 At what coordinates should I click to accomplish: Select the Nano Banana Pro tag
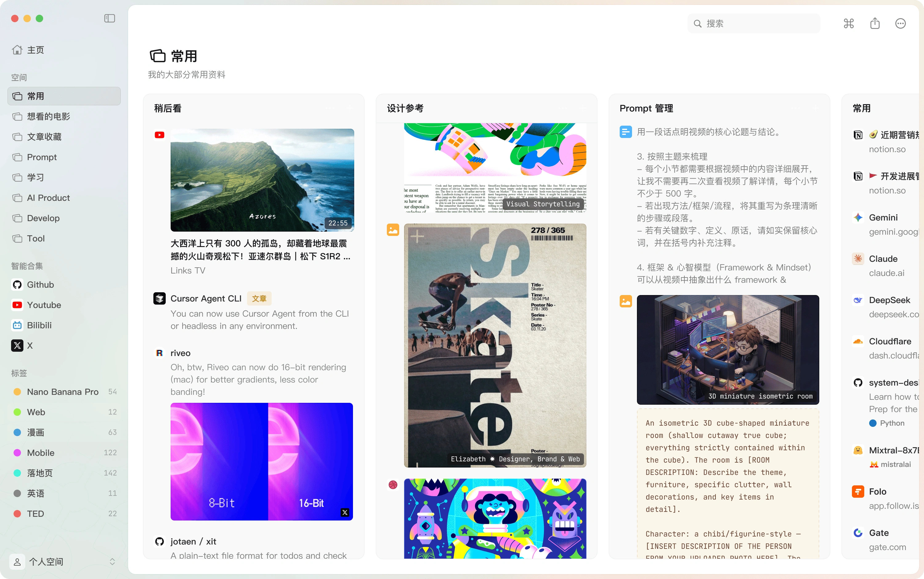tap(63, 392)
